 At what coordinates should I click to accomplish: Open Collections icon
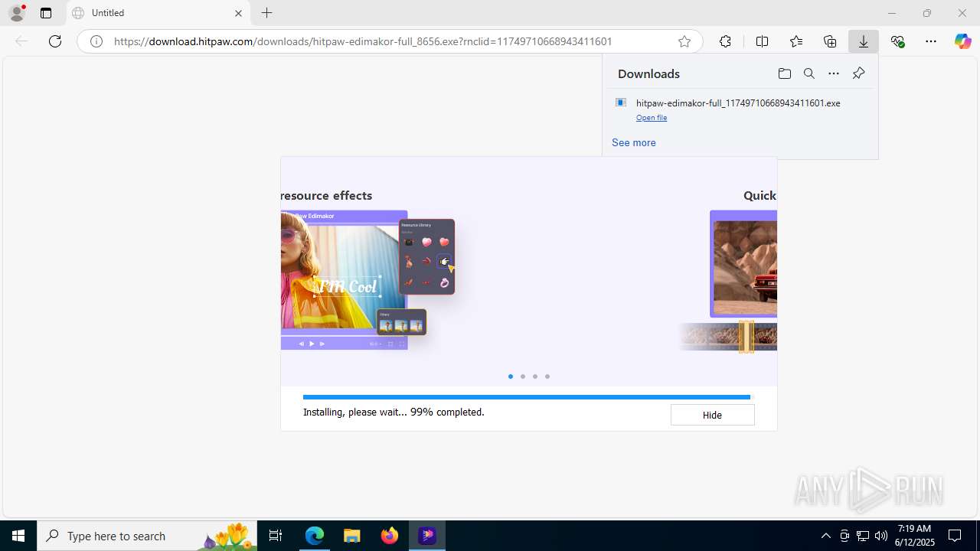point(830,41)
